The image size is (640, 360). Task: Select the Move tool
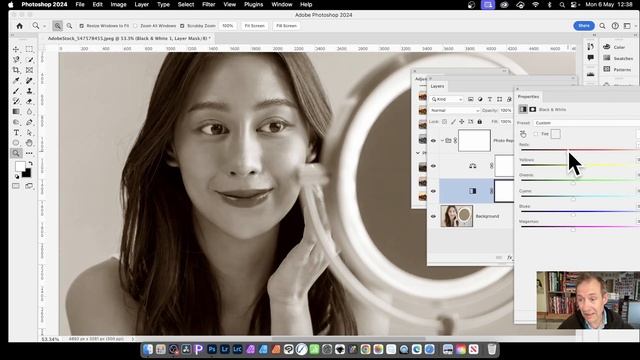click(x=16, y=49)
